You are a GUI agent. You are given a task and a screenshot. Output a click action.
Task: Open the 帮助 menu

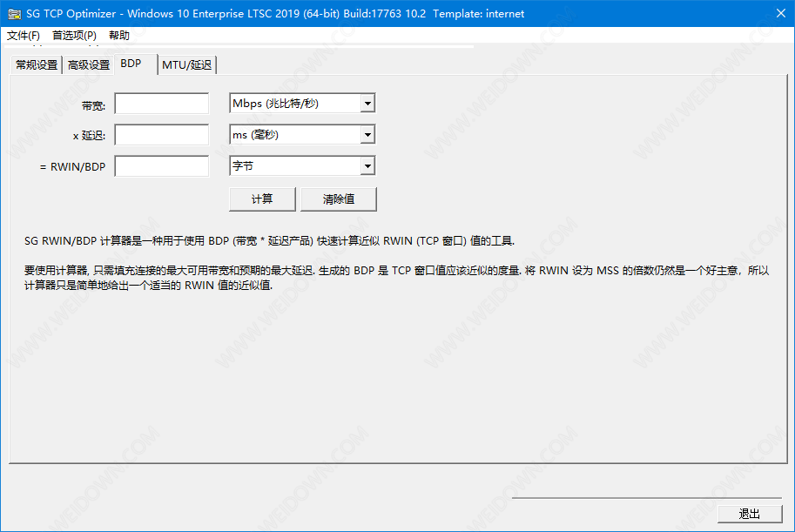pos(119,36)
